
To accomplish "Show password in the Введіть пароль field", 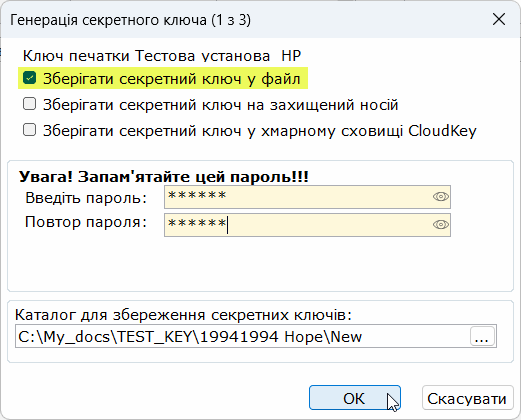I will (441, 197).
